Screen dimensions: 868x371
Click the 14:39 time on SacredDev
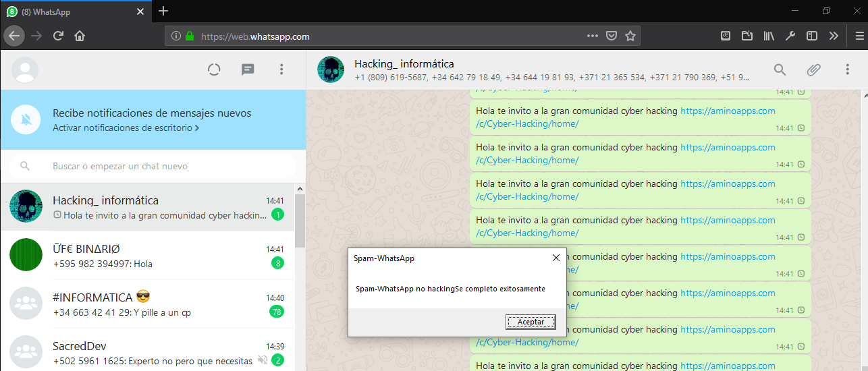click(x=275, y=346)
